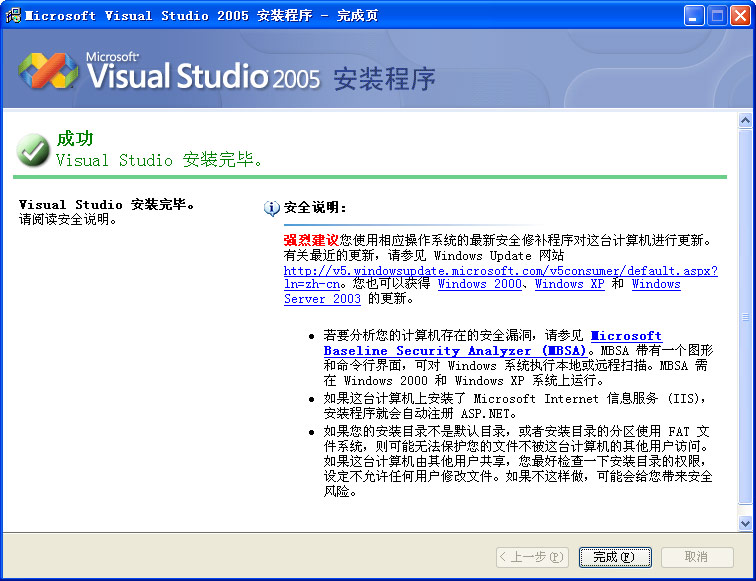Click the bold 'Visual Studio 安装完毕。' text on left
The image size is (756, 581).
[107, 204]
